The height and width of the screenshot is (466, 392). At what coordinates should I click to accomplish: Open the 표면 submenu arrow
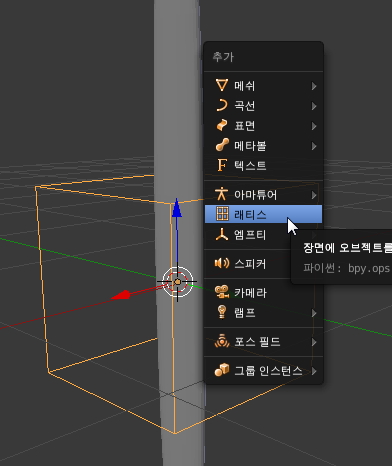click(x=314, y=126)
